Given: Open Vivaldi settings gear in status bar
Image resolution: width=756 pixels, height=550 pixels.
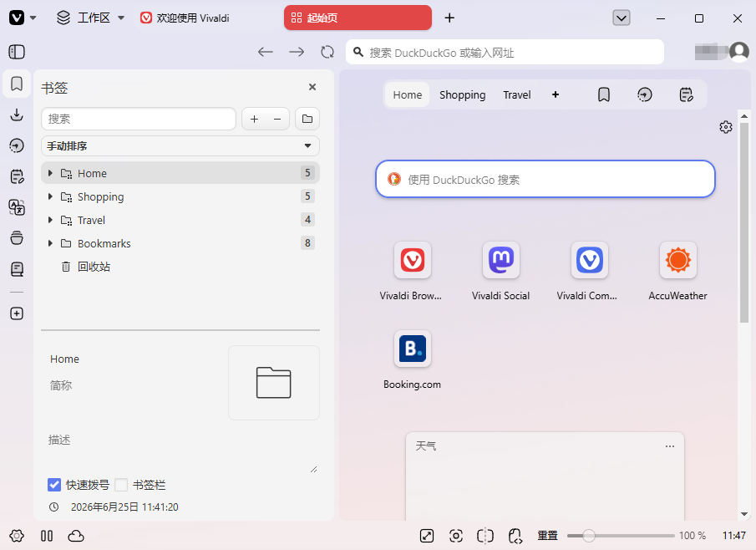Looking at the screenshot, I should (17, 536).
